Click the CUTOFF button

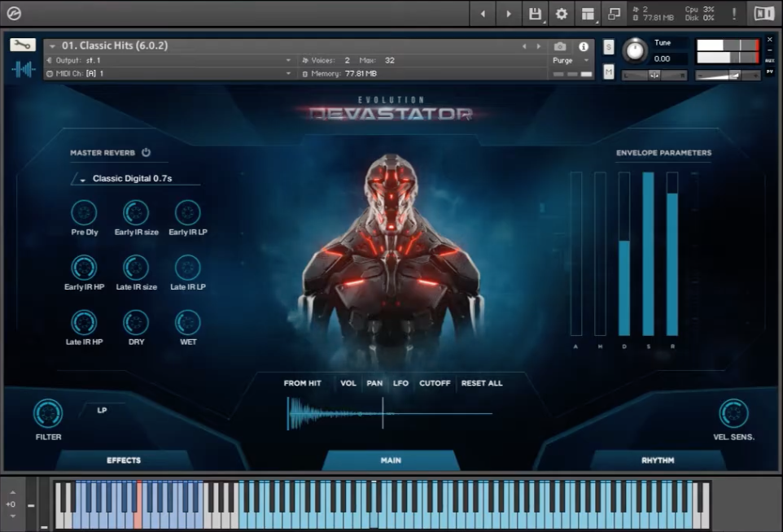click(x=435, y=383)
